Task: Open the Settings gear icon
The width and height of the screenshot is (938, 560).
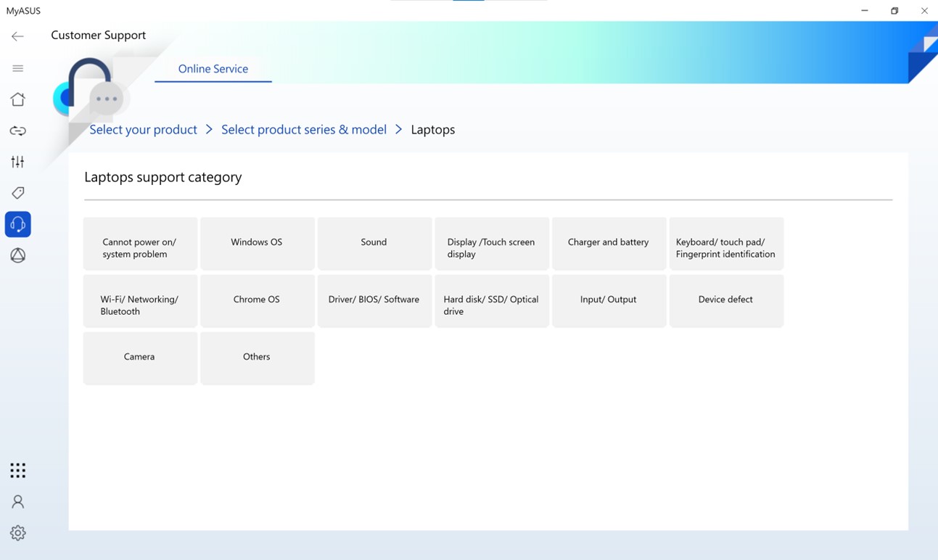Action: [17, 533]
